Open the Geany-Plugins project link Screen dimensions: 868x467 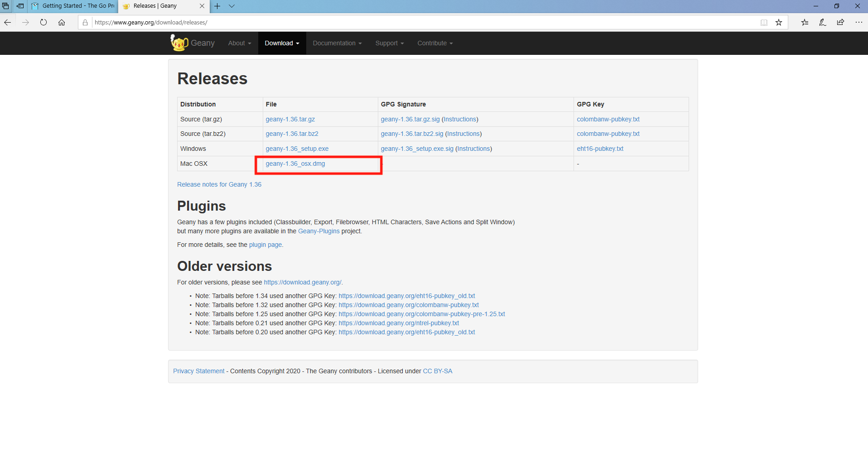[x=318, y=231]
